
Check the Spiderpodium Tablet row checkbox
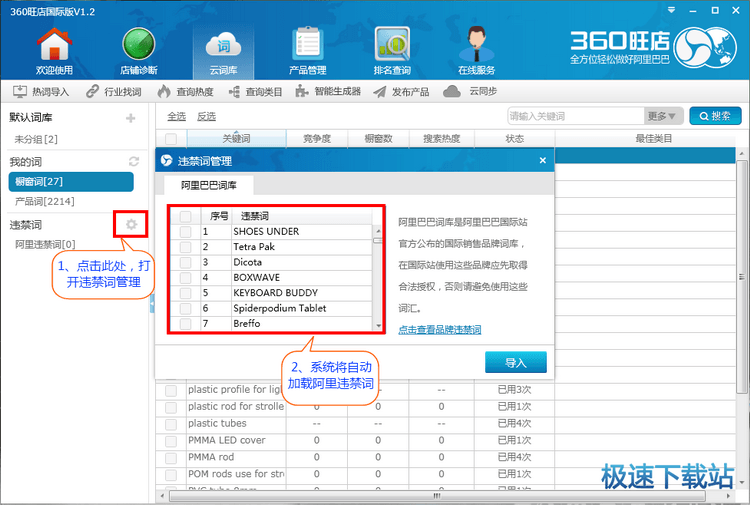click(x=186, y=308)
